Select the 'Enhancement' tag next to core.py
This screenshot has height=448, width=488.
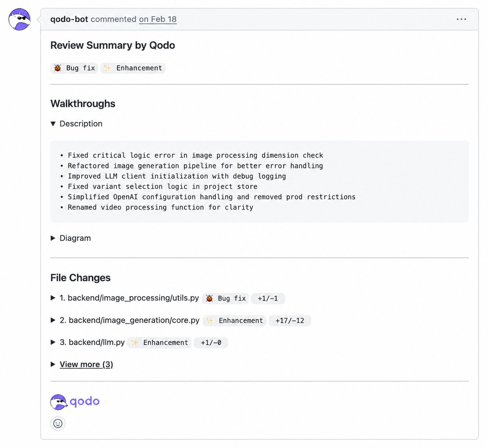pos(234,320)
